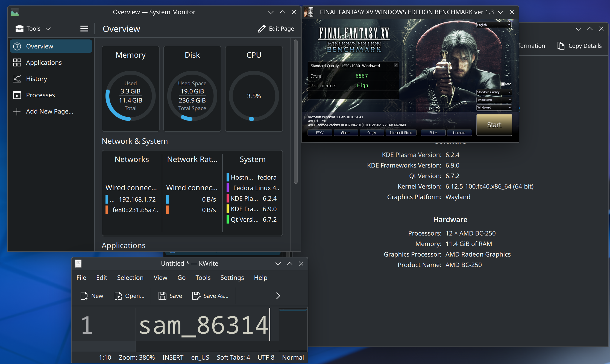Click Add New Page plus entry

tap(51, 111)
